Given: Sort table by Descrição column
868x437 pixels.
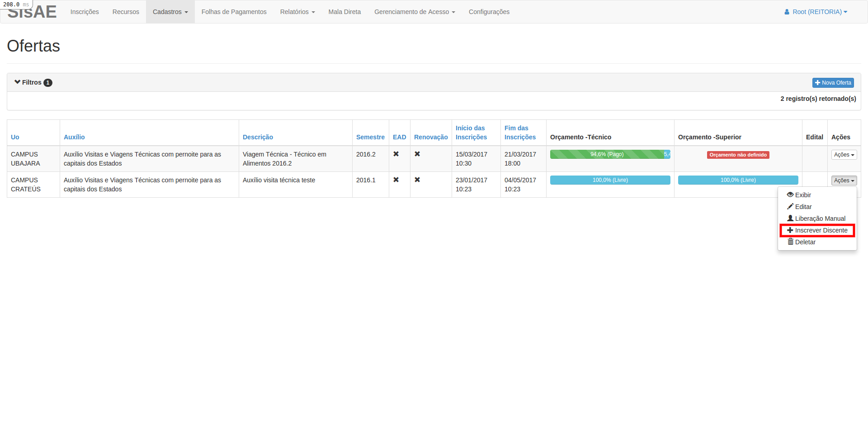Looking at the screenshot, I should [x=258, y=137].
